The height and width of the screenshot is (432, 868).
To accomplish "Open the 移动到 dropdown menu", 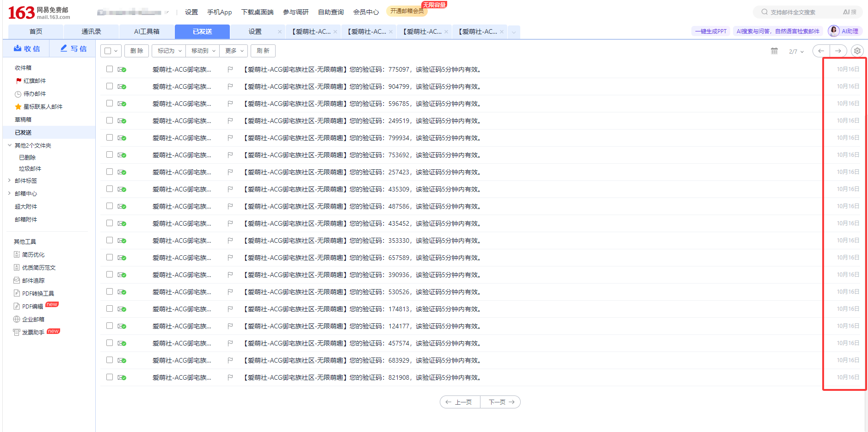I will tap(203, 51).
